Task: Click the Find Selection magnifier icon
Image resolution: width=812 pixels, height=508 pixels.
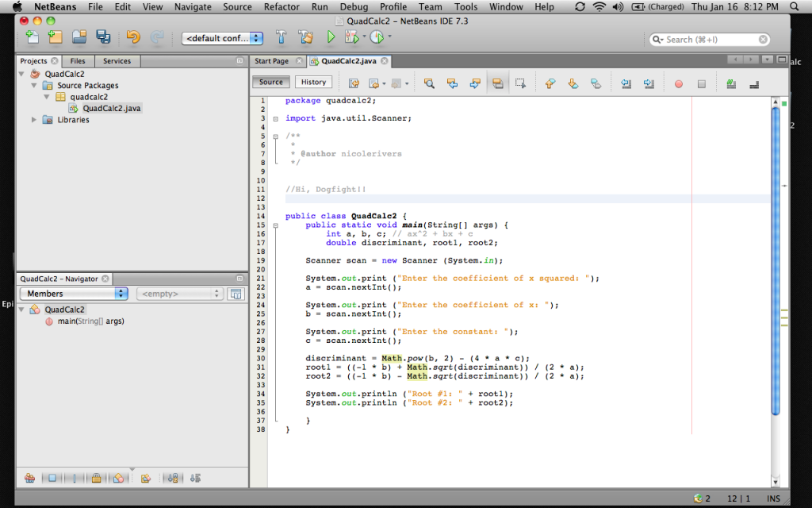Action: tap(429, 83)
